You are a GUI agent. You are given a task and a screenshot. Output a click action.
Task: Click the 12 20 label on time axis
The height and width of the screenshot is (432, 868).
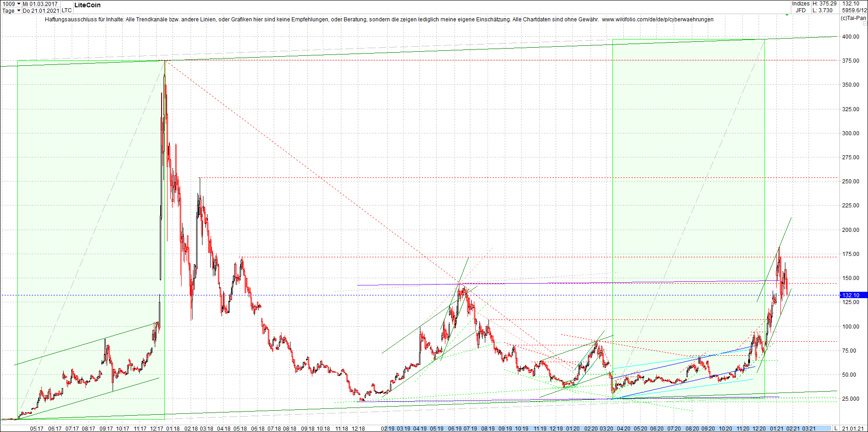click(x=759, y=428)
